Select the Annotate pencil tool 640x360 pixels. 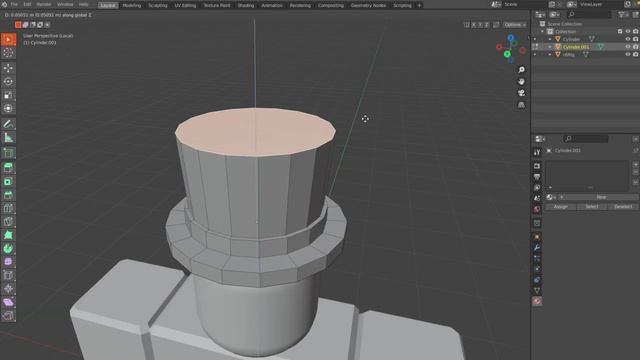click(8, 124)
